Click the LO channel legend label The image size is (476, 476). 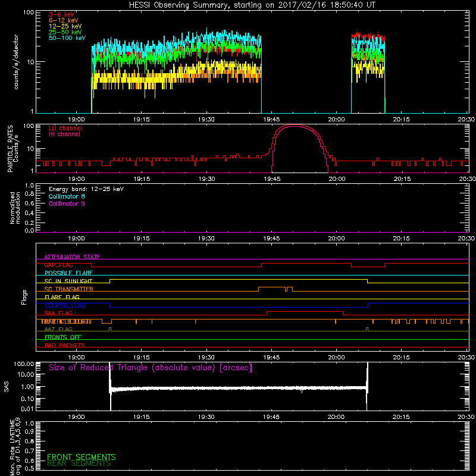pos(65,129)
